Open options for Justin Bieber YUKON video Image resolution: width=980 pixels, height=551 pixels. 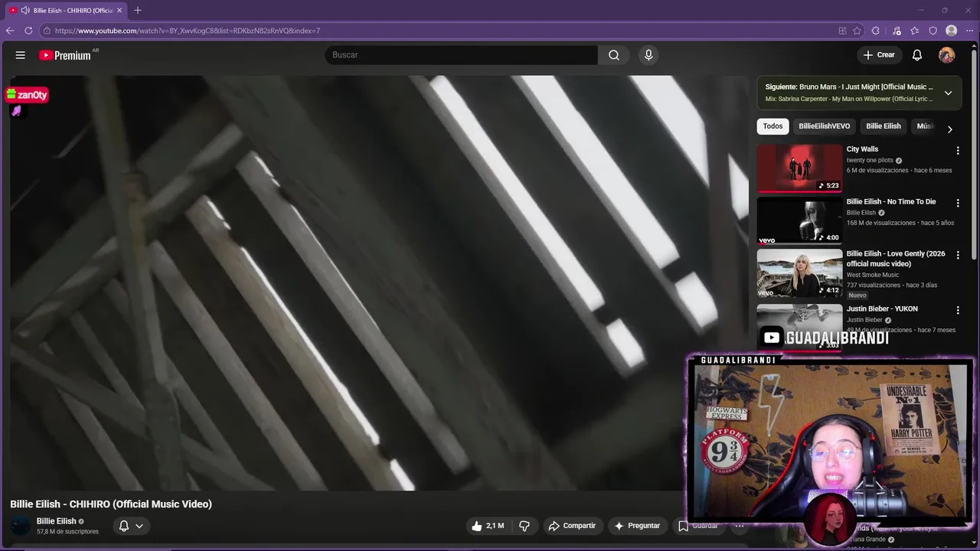[957, 310]
